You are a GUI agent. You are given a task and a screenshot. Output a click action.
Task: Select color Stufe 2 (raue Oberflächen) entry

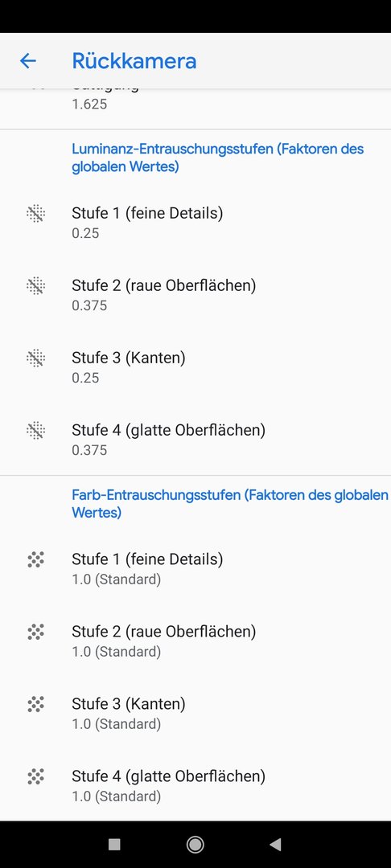tap(195, 641)
